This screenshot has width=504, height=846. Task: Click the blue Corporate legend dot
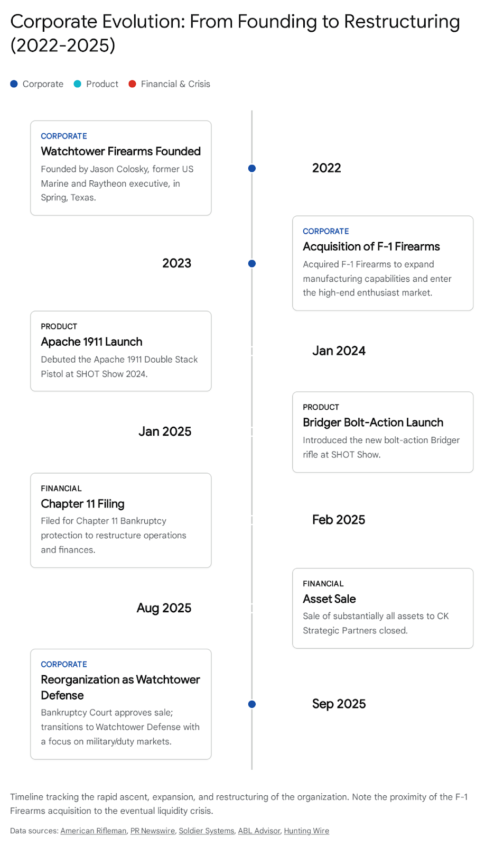pyautogui.click(x=14, y=84)
